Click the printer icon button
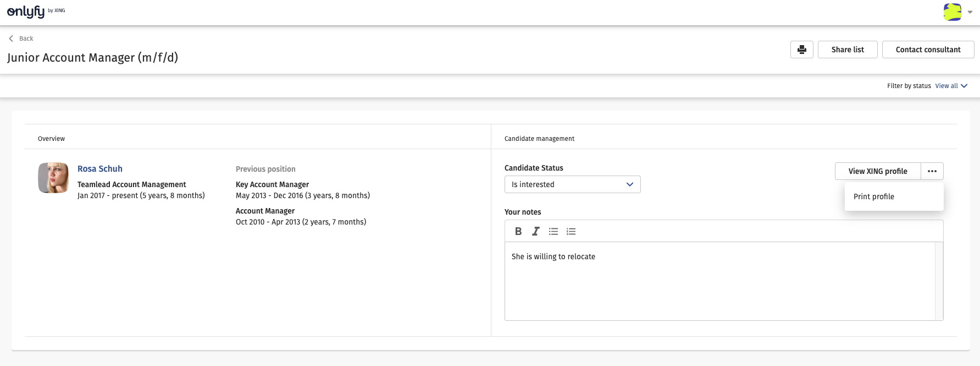Viewport: 980px width, 366px height. (801, 50)
